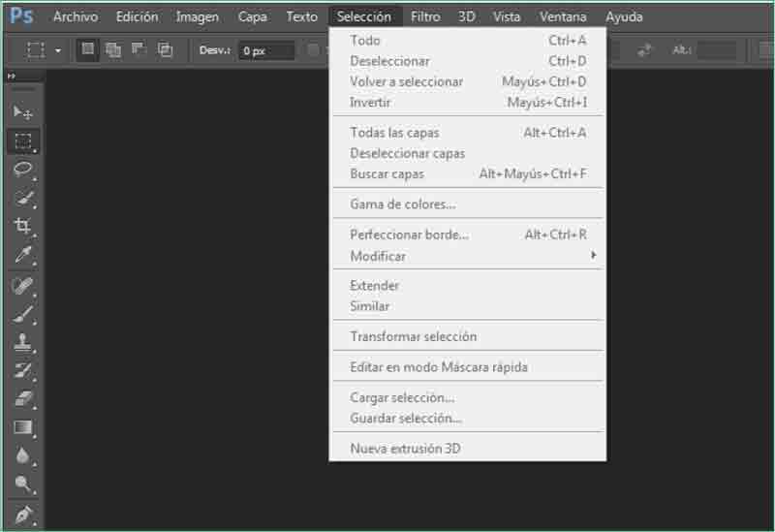This screenshot has height=532, width=775.
Task: Choose the Pen tool
Action: (x=23, y=514)
